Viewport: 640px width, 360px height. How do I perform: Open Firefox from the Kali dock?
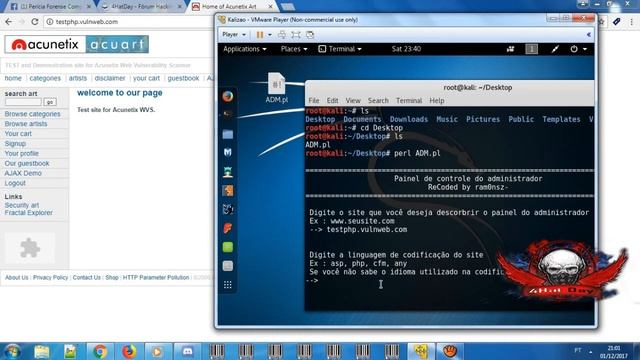pos(228,96)
